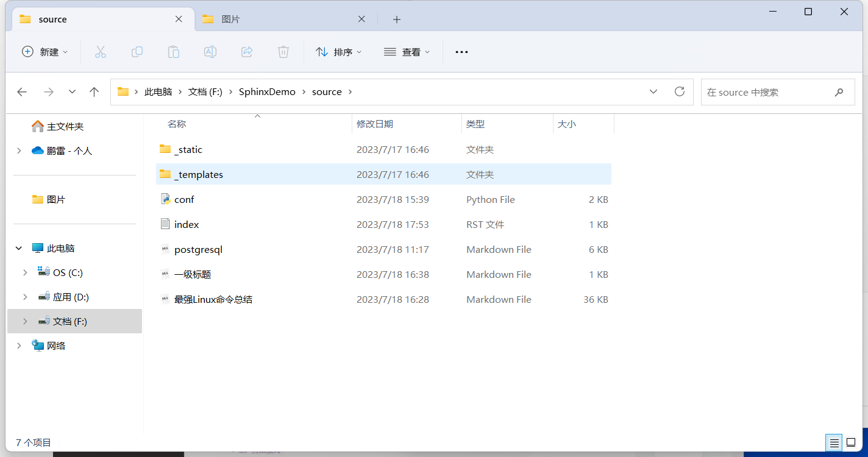Viewport: 868px width, 457px height.
Task: Click the Paste clipboard icon
Action: (x=174, y=52)
